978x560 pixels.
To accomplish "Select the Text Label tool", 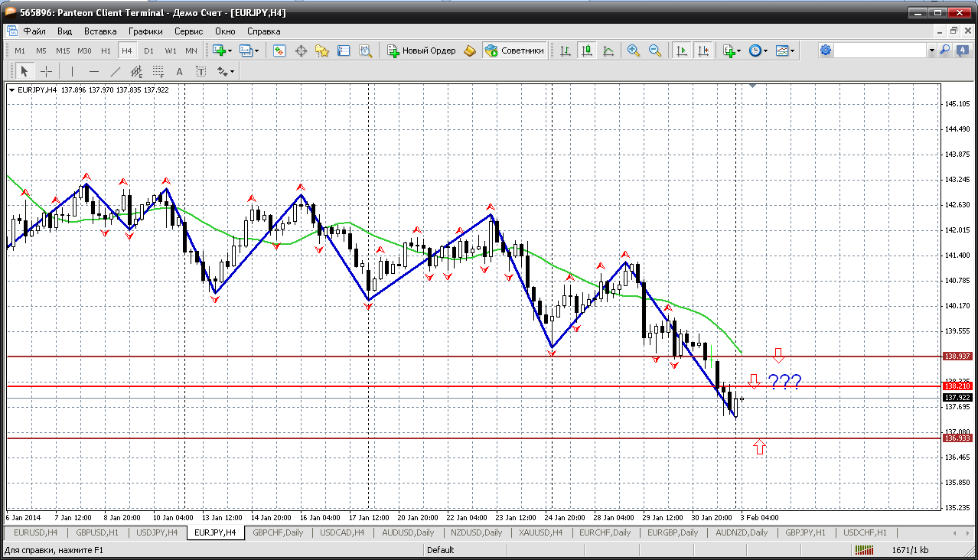I will coord(201,71).
